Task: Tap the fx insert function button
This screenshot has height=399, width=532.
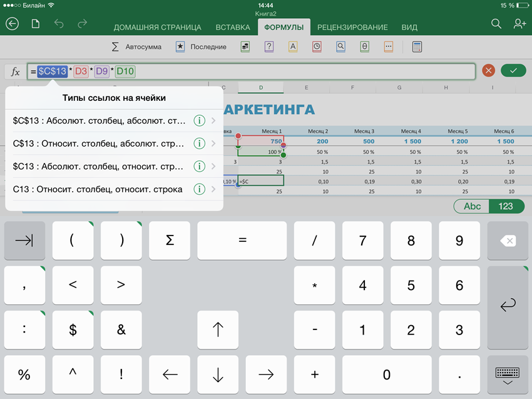Action: (x=15, y=71)
